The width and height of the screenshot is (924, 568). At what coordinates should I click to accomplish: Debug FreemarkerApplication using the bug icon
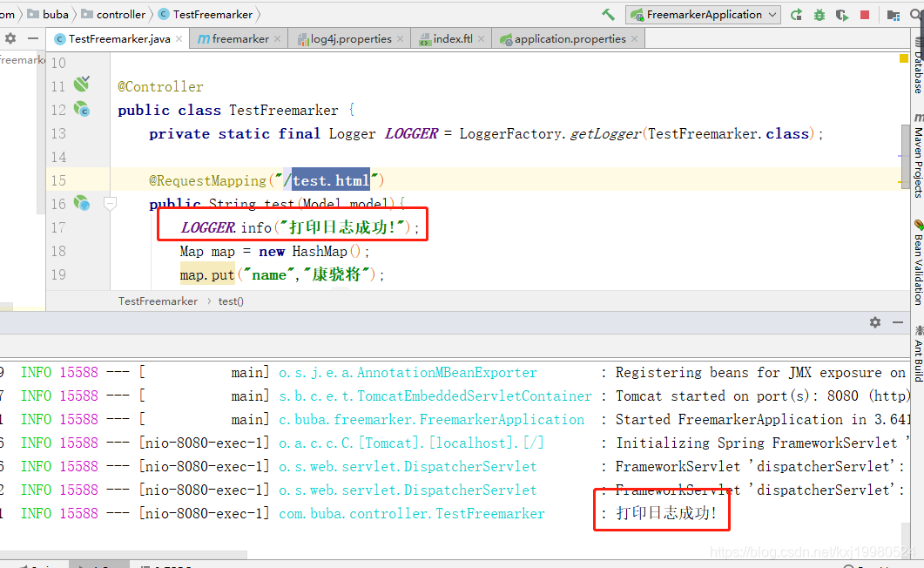pyautogui.click(x=819, y=14)
